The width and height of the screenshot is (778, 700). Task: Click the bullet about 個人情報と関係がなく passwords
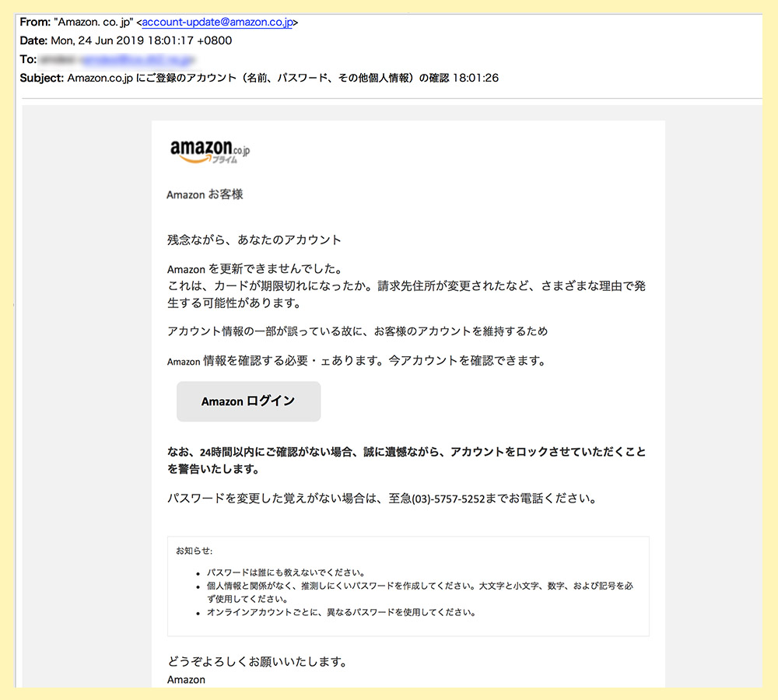pos(420,593)
